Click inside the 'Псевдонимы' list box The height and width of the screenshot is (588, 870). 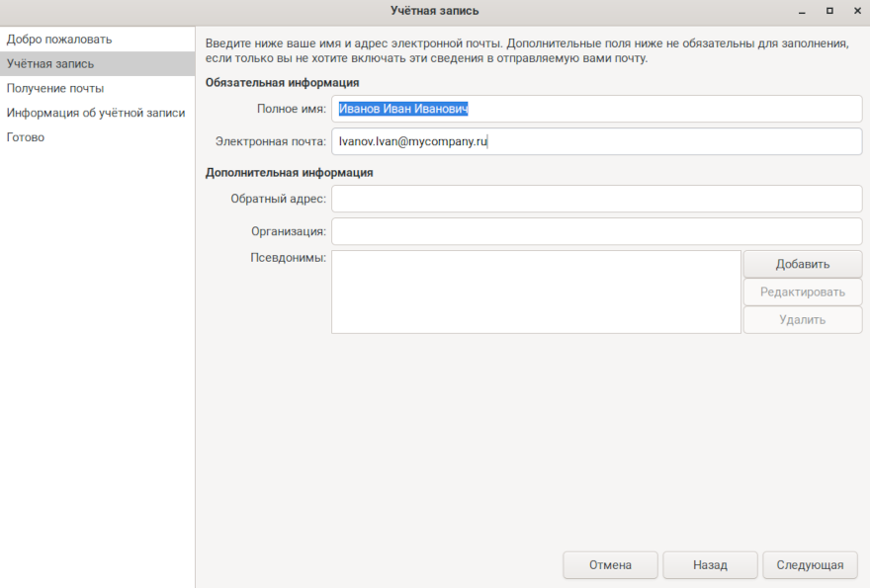coord(535,292)
